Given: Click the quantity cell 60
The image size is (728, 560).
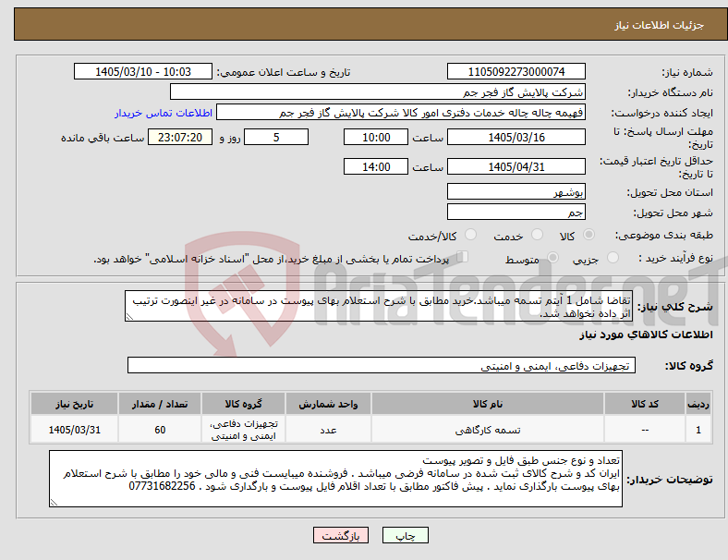Looking at the screenshot, I should coord(160,430).
